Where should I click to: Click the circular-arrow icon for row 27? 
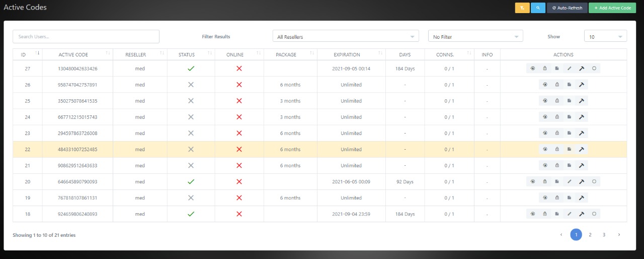point(533,69)
